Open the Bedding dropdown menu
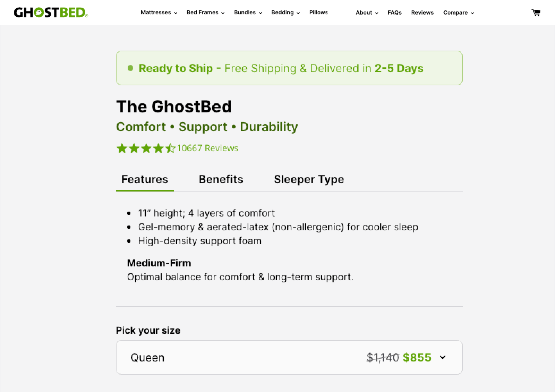 click(x=285, y=12)
